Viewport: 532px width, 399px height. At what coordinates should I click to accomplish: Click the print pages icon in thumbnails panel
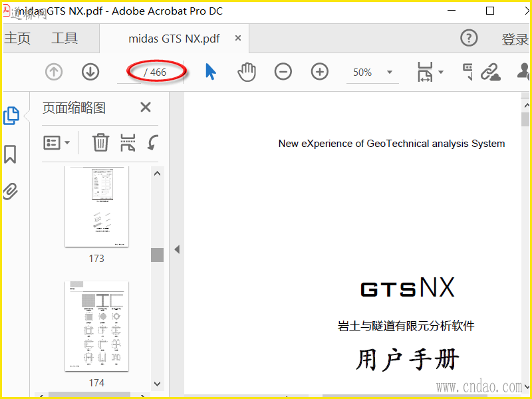pos(128,142)
